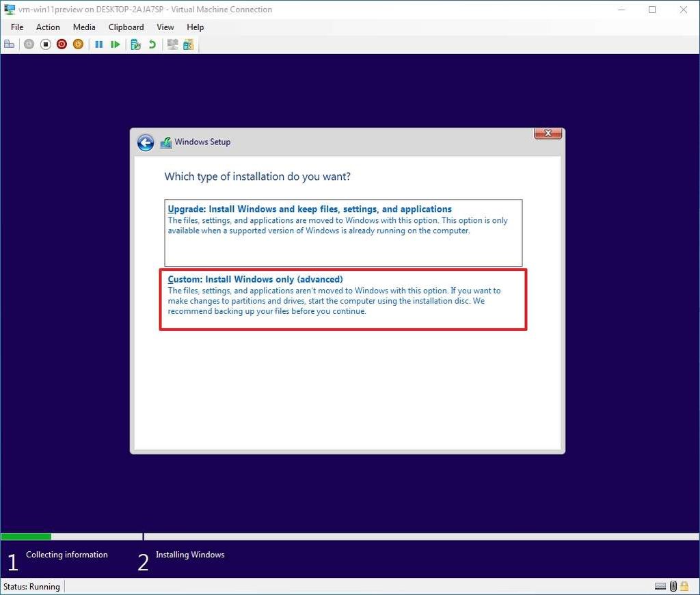Click the Collecting information step label

[66, 555]
